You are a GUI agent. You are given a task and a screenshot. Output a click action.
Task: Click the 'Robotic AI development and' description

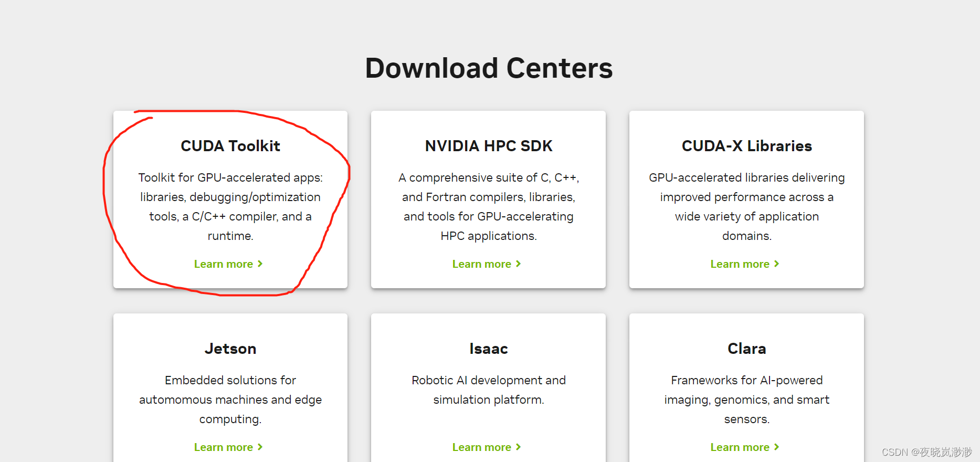[x=489, y=390]
